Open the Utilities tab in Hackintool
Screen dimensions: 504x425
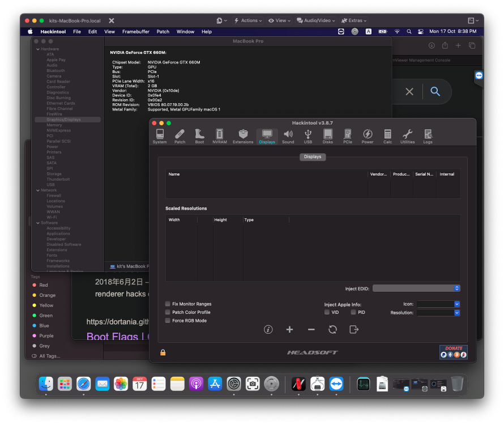coord(407,137)
